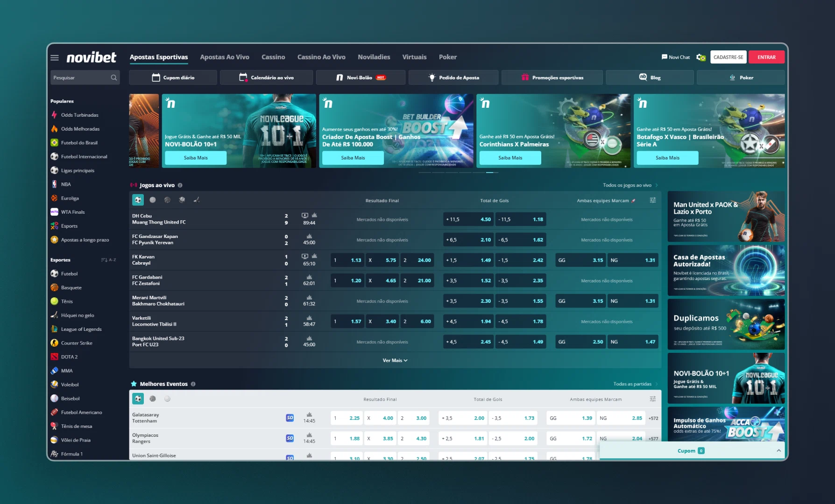Open the Cassino Ao Vivo tab
835x504 pixels.
(x=321, y=57)
